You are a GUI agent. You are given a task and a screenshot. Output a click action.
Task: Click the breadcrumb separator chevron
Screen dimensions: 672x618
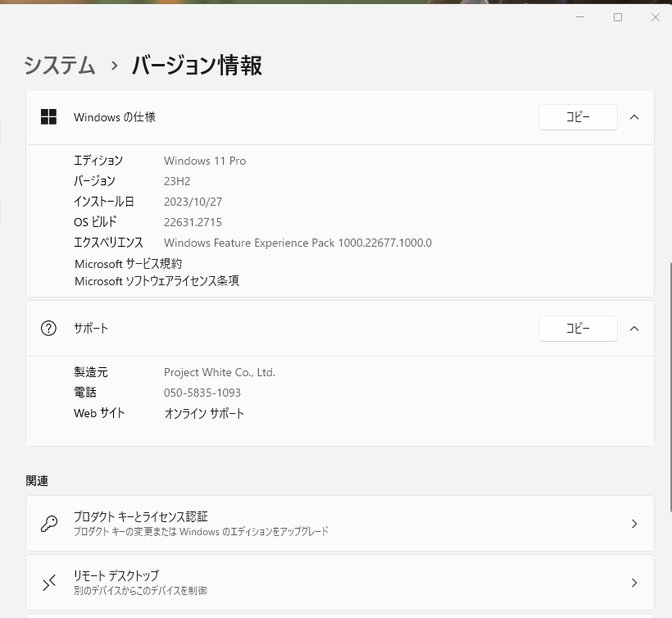(x=114, y=66)
